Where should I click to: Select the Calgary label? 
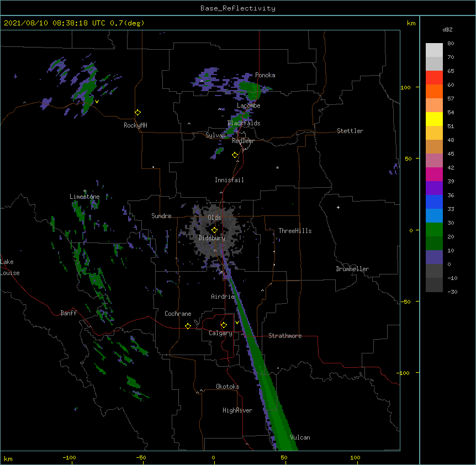pyautogui.click(x=220, y=333)
